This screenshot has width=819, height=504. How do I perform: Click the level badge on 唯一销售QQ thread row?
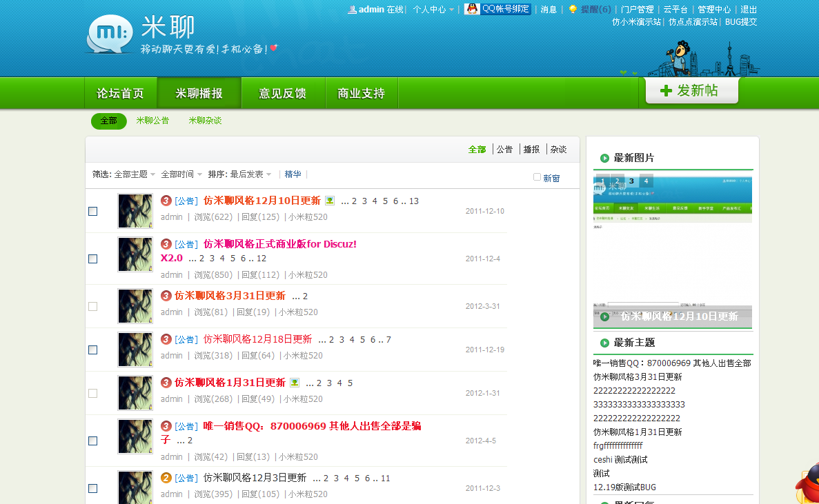tap(166, 425)
